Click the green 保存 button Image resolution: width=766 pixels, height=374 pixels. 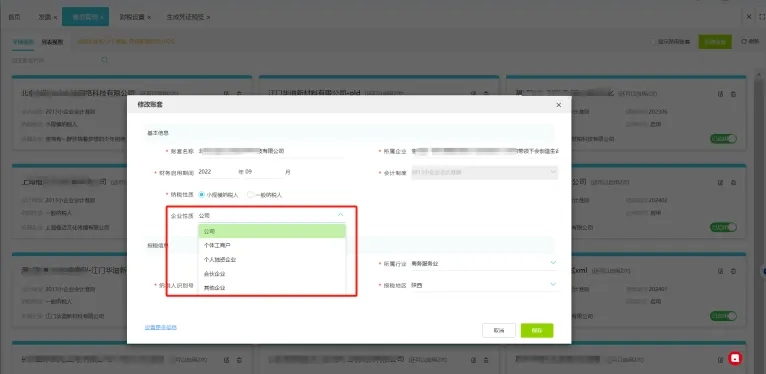pos(537,331)
